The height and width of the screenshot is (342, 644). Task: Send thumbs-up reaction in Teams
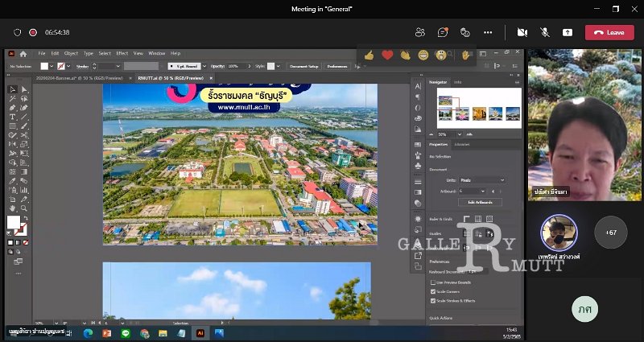369,55
